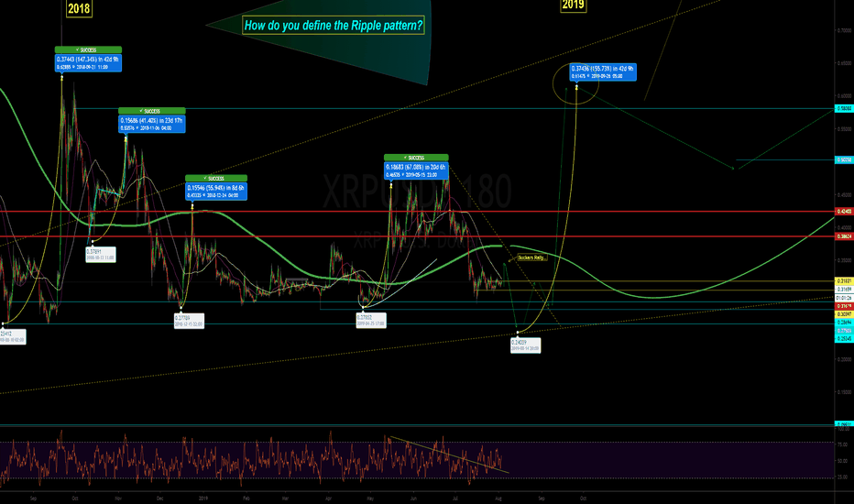This screenshot has height=504, width=854.
Task: Select the 0.15546 (55.94%) forecast callout
Action: click(x=216, y=192)
